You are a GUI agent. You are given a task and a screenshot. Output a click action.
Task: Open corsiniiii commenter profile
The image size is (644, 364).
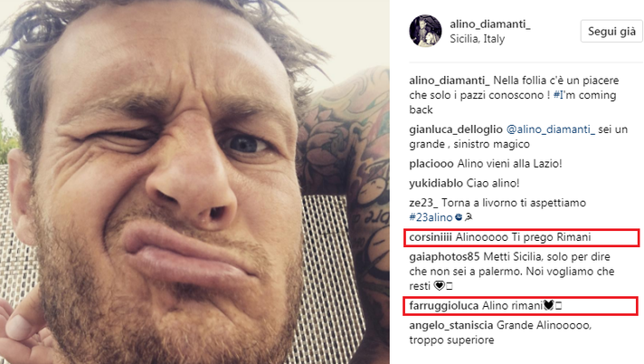click(431, 237)
